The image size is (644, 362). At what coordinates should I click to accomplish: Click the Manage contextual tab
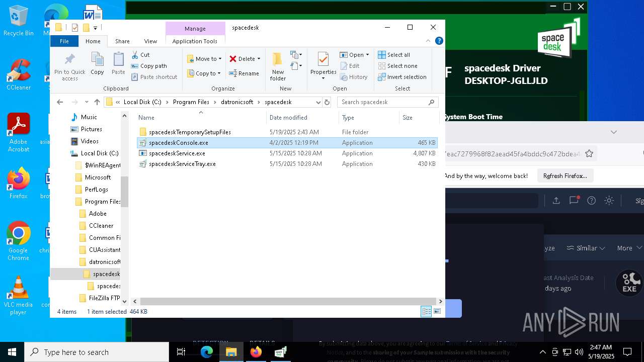point(195,29)
